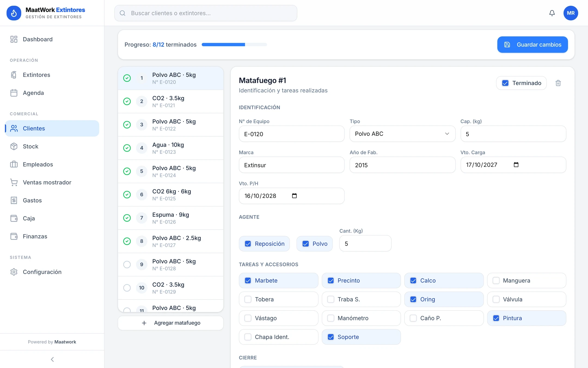Check the Tobera task checkbox
588x368 pixels.
[248, 299]
